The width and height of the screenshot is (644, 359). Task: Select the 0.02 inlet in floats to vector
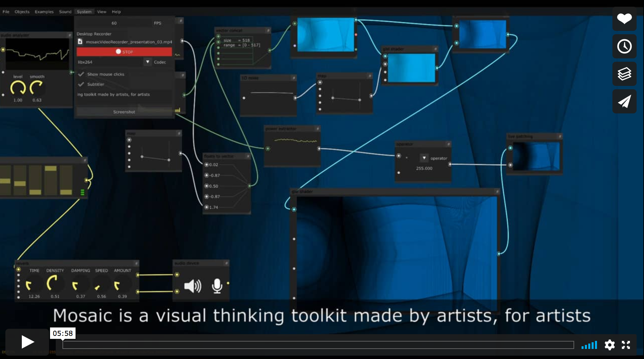(x=206, y=165)
